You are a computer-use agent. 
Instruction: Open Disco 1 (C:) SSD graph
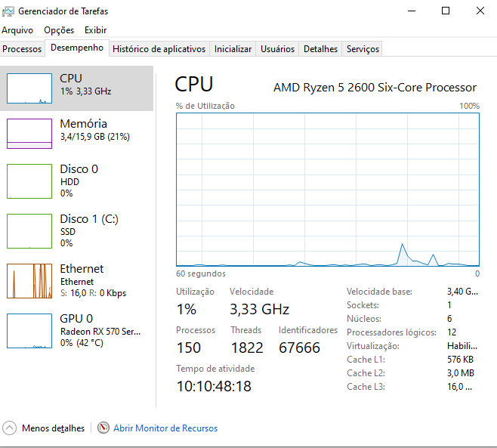pos(29,230)
